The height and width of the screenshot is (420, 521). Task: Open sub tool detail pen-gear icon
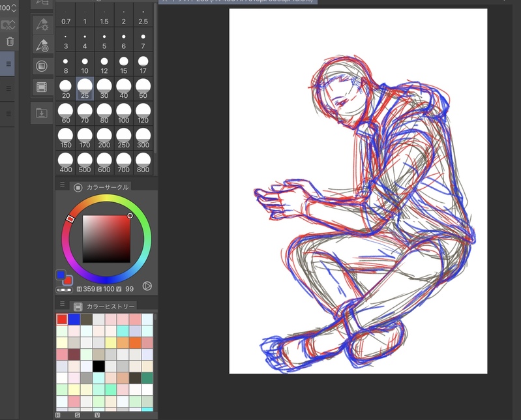[42, 24]
